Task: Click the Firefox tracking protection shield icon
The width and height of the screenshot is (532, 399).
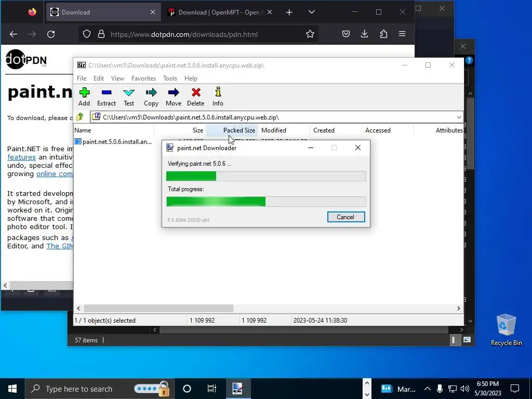Action: click(87, 34)
